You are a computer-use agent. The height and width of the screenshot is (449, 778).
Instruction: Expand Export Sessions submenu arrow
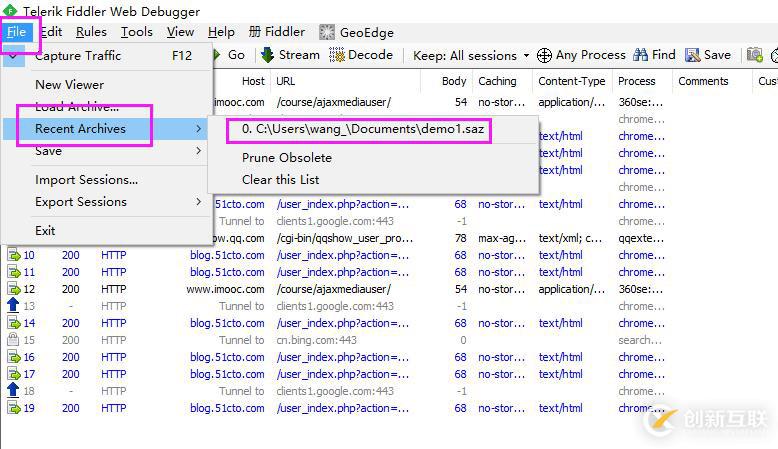point(198,201)
